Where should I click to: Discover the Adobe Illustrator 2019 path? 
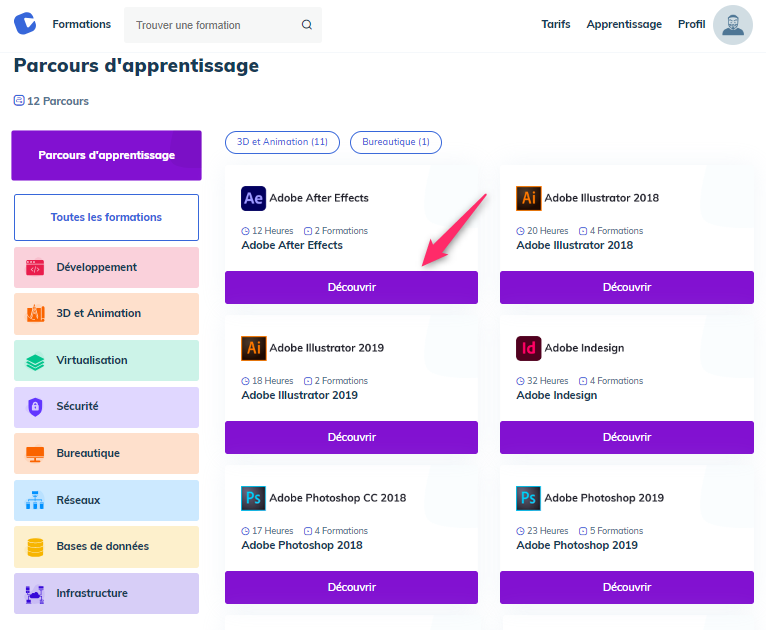[351, 437]
